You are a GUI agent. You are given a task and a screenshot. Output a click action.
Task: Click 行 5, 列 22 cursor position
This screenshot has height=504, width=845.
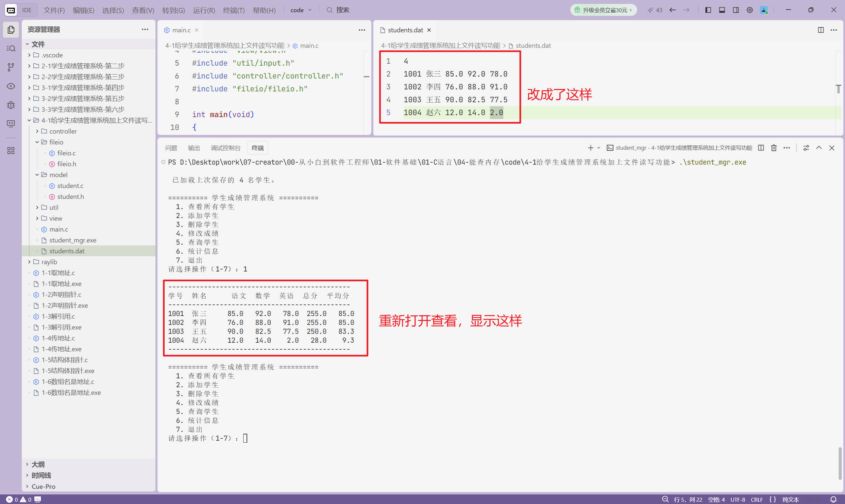click(x=688, y=499)
